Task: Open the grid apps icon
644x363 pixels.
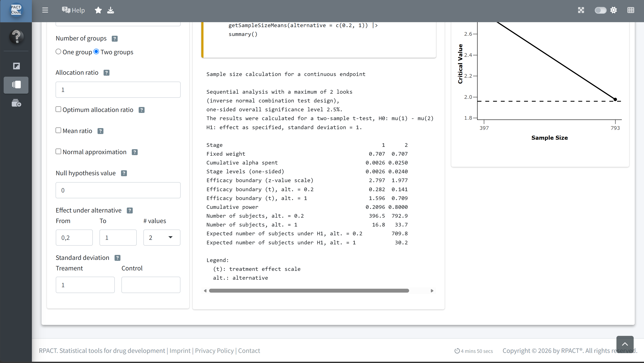Action: click(631, 10)
